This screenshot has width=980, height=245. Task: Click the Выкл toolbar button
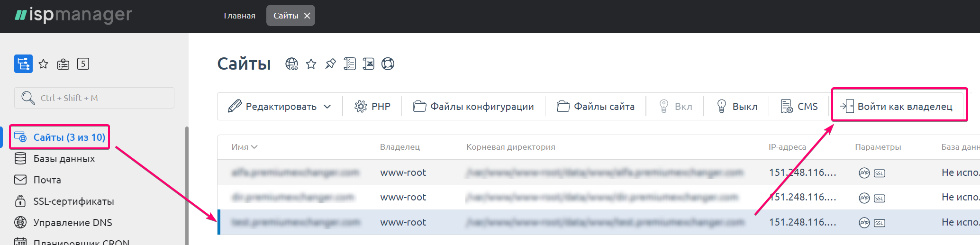pyautogui.click(x=737, y=107)
